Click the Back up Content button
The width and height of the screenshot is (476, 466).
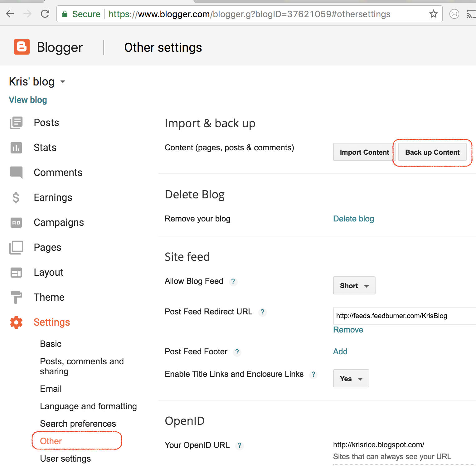(432, 152)
